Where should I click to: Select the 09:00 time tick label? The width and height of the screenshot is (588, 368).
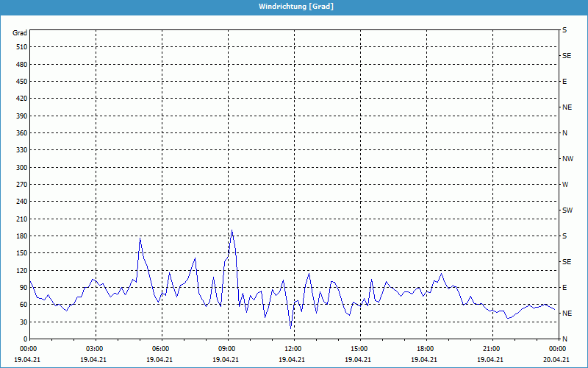[227, 348]
